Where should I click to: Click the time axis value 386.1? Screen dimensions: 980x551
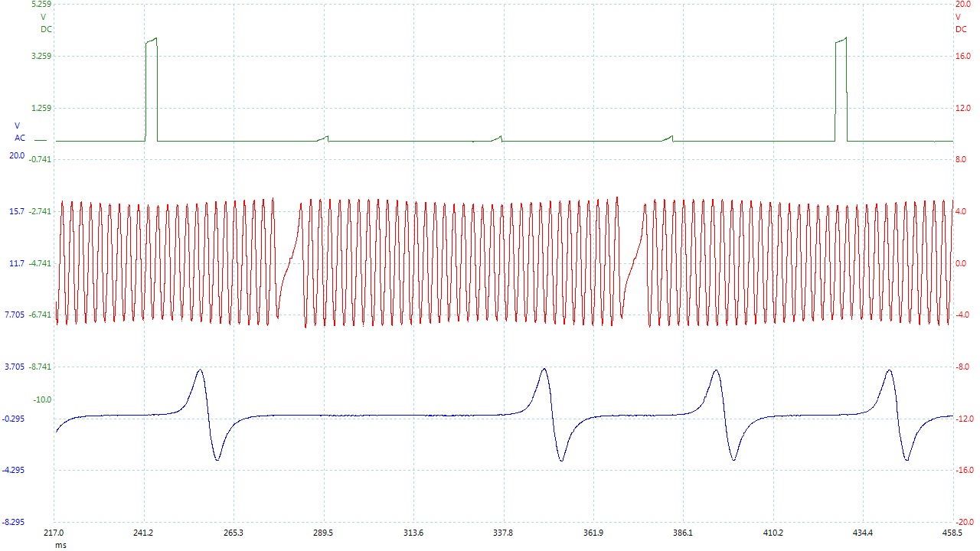point(683,533)
